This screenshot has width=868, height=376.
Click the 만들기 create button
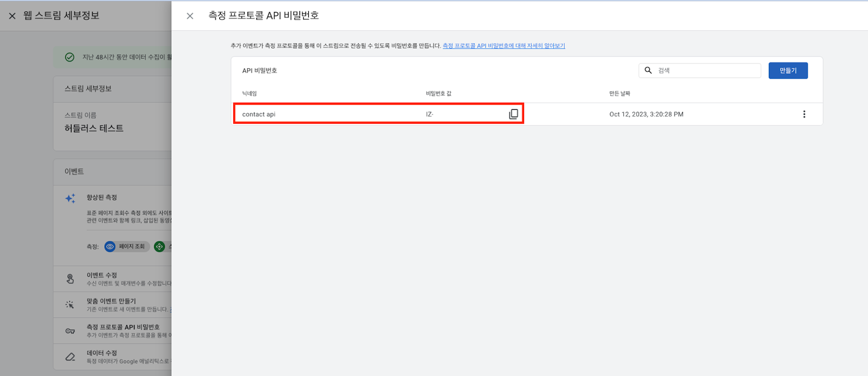click(788, 71)
